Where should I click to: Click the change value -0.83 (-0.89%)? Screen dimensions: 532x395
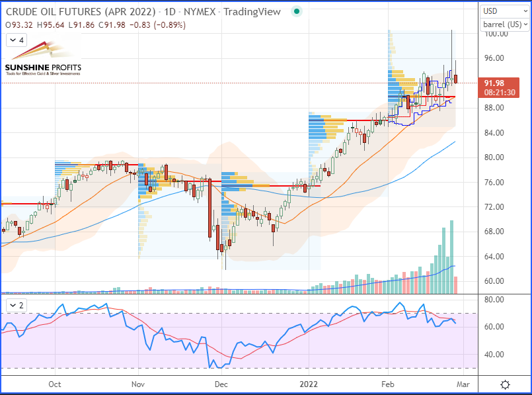(x=158, y=25)
